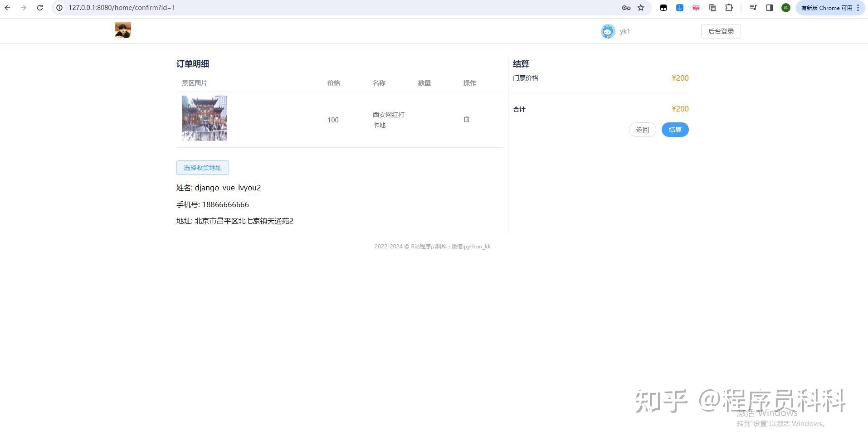Open downloads via the blue download icon
Image resolution: width=868 pixels, height=436 pixels.
(x=679, y=8)
